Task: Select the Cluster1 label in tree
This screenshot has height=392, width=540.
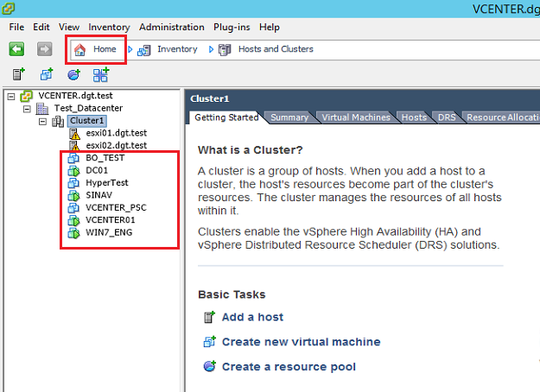Action: click(x=86, y=121)
